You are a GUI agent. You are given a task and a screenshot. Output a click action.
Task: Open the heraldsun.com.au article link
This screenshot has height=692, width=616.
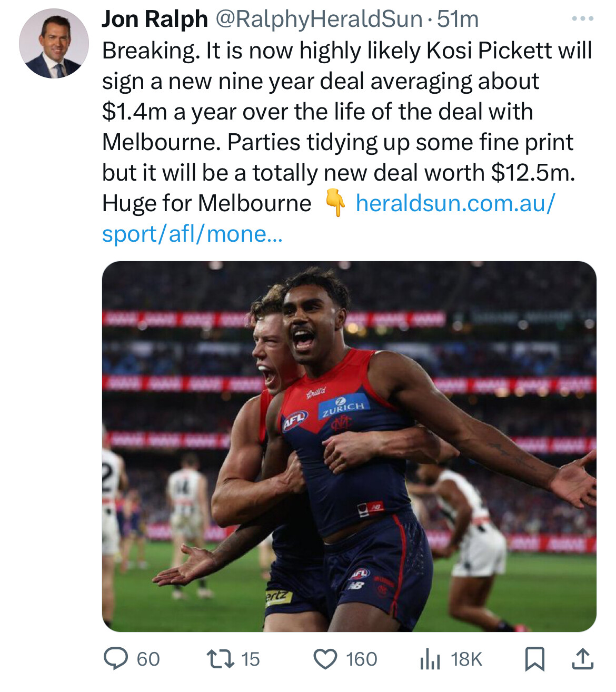455,203
